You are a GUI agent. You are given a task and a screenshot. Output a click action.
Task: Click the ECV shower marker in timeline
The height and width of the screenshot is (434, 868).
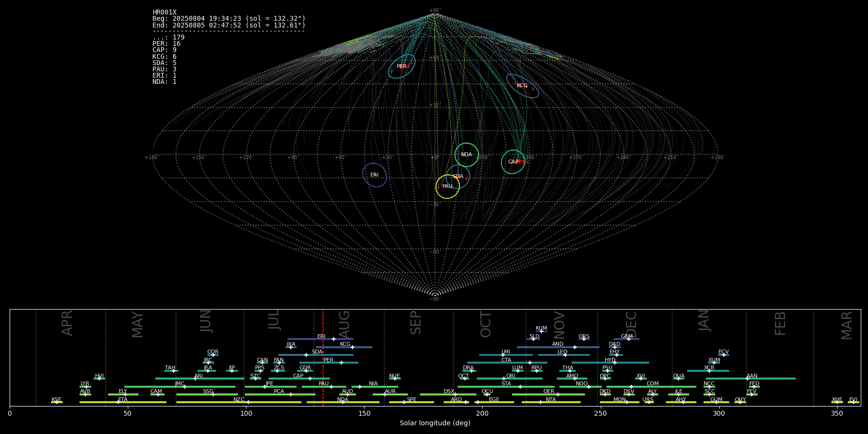click(723, 355)
